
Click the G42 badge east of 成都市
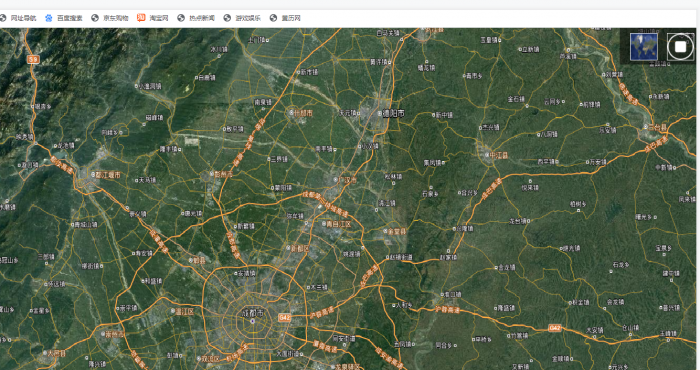(x=285, y=318)
